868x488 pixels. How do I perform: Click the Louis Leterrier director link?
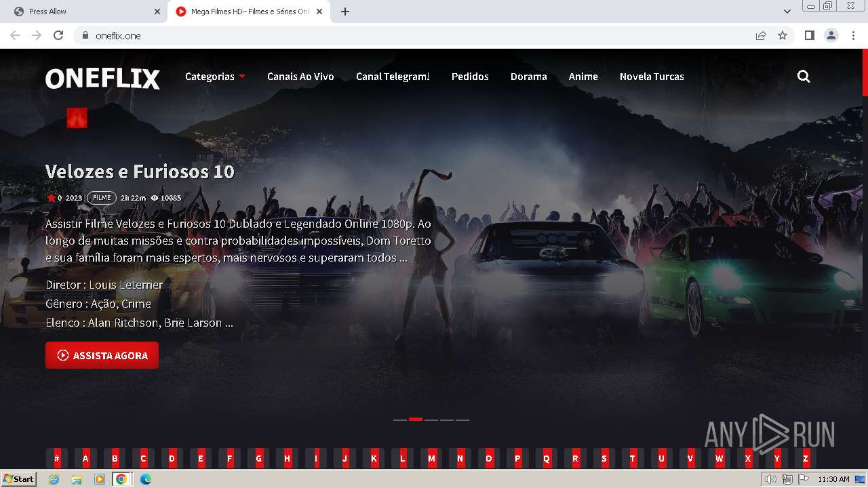tap(126, 285)
